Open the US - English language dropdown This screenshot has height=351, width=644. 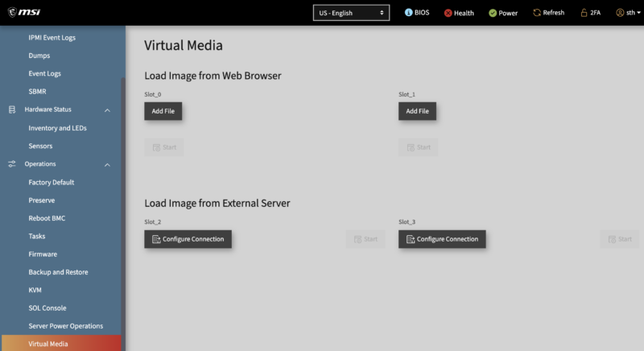coord(351,13)
